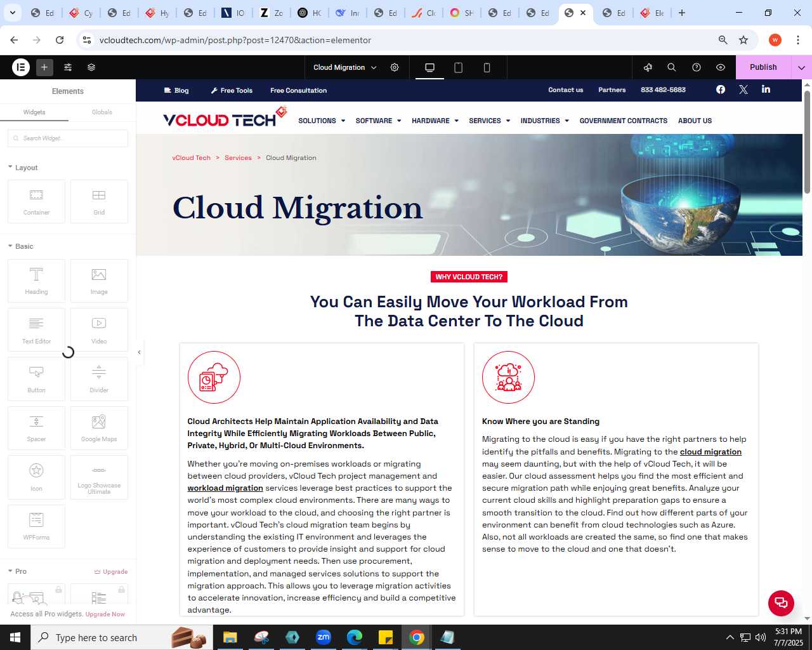The image size is (812, 650).
Task: Select the Divider widget
Action: coord(99,379)
